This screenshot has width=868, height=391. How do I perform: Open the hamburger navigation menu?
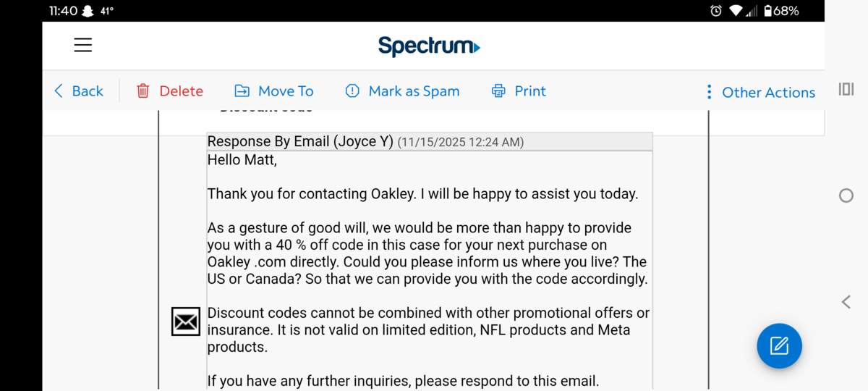coord(83,45)
